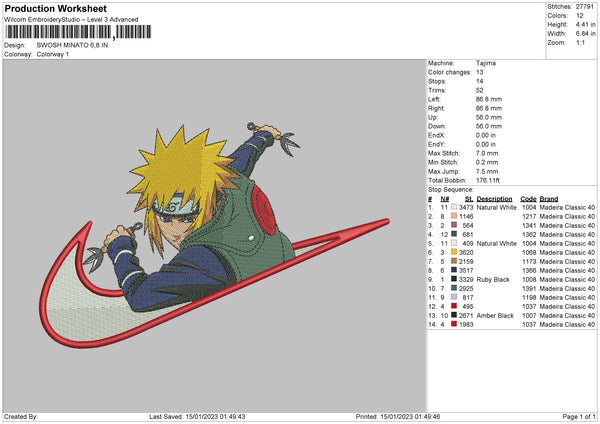The image size is (600, 424).
Task: Click the 'Description' column header
Action: pyautogui.click(x=494, y=199)
